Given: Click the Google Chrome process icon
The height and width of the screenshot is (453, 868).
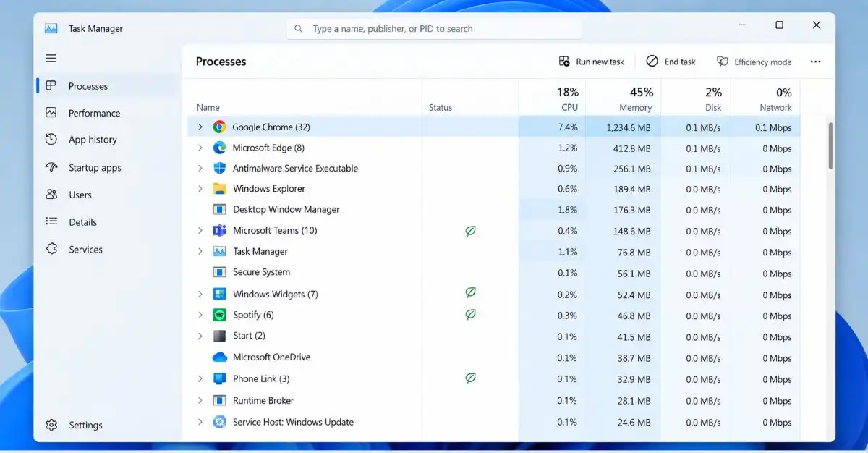Looking at the screenshot, I should coord(219,127).
